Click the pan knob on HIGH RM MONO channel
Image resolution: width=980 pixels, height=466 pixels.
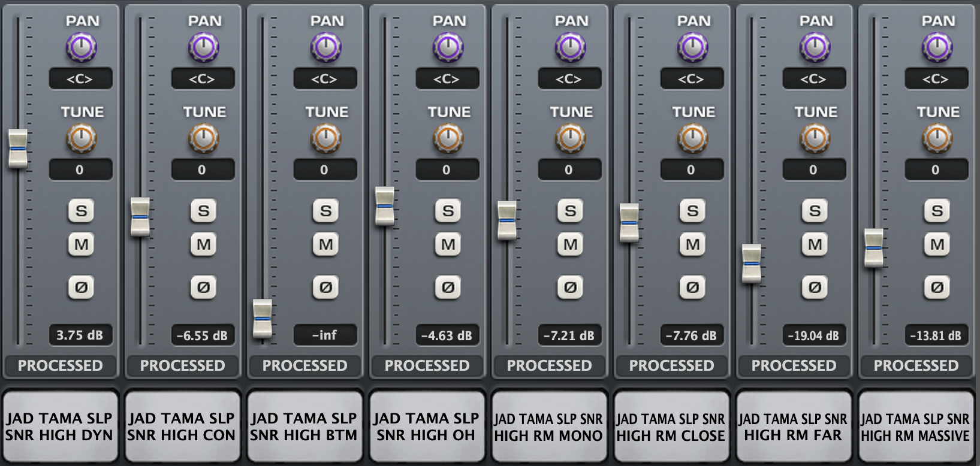[x=570, y=47]
